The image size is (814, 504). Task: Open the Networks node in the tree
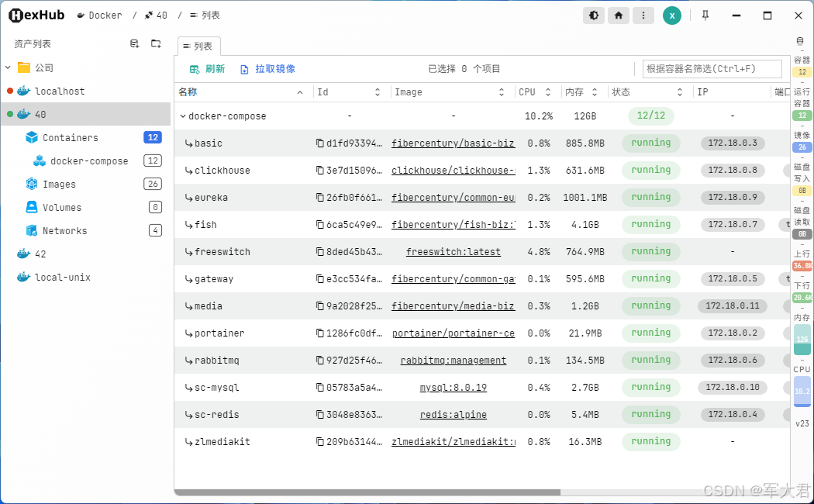(x=64, y=230)
